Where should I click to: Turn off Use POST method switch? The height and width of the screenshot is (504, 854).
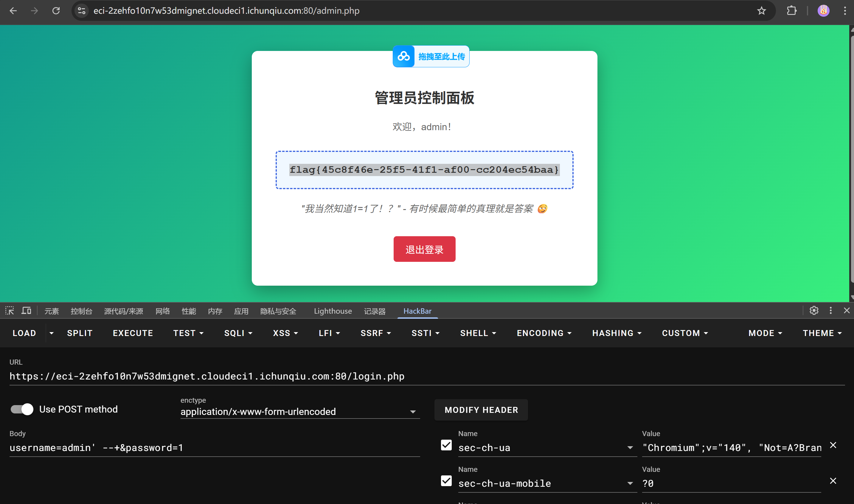22,409
